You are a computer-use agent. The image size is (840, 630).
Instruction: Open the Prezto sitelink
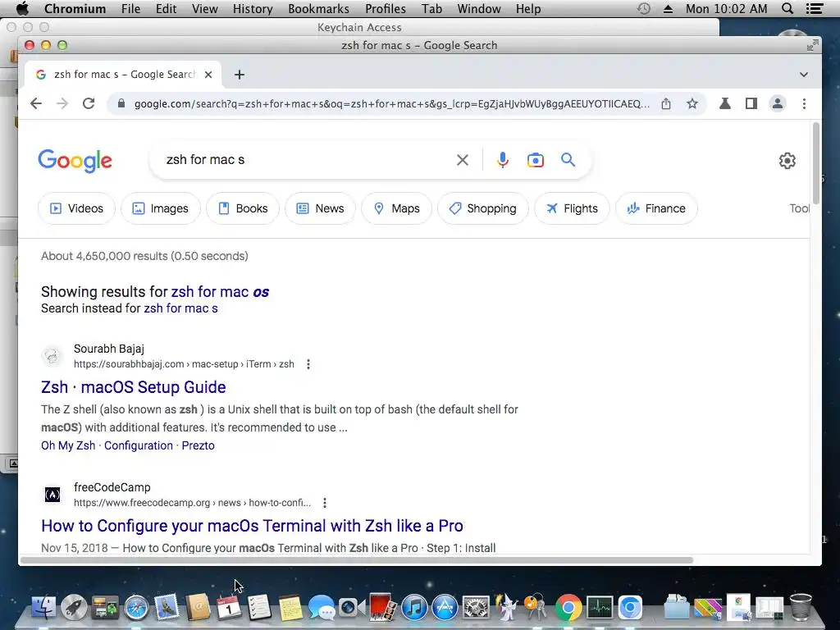tap(199, 445)
